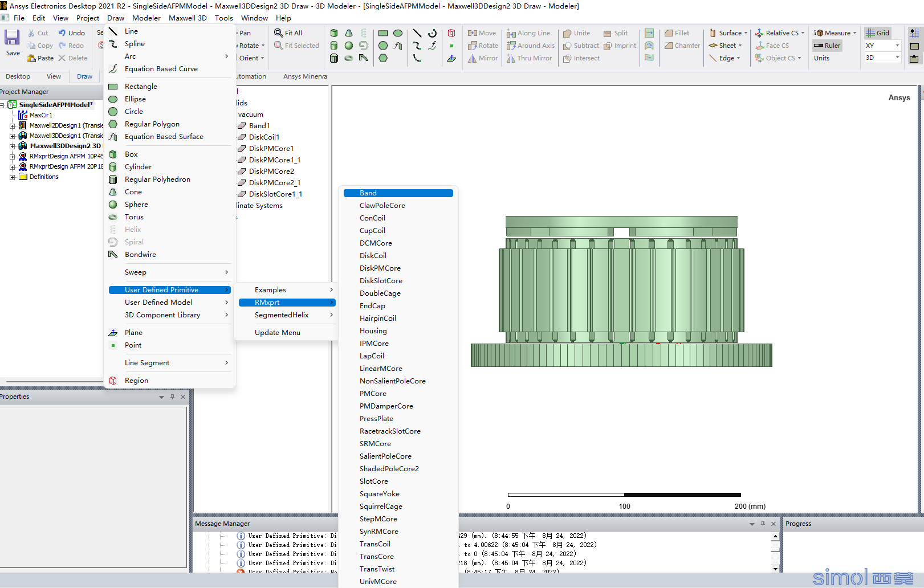The image size is (924, 588).
Task: Pin the Properties panel
Action: [x=172, y=397]
